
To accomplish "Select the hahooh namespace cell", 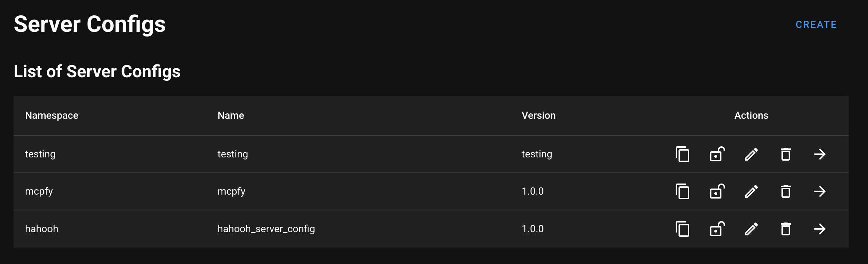I will tap(41, 229).
